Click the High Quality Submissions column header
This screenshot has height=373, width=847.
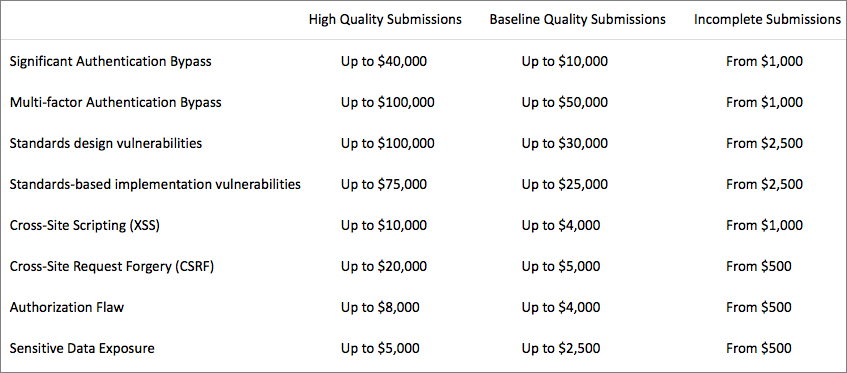click(x=385, y=20)
